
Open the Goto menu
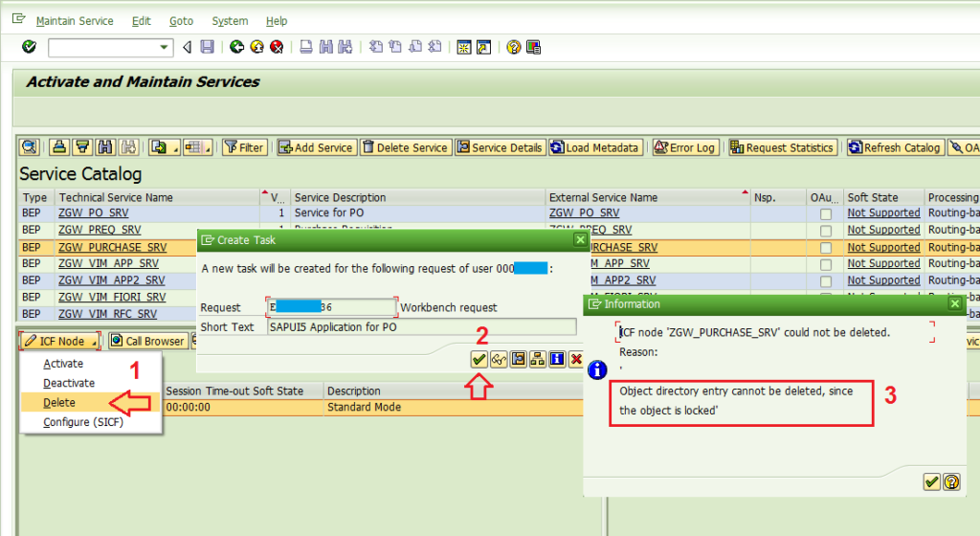pyautogui.click(x=181, y=21)
